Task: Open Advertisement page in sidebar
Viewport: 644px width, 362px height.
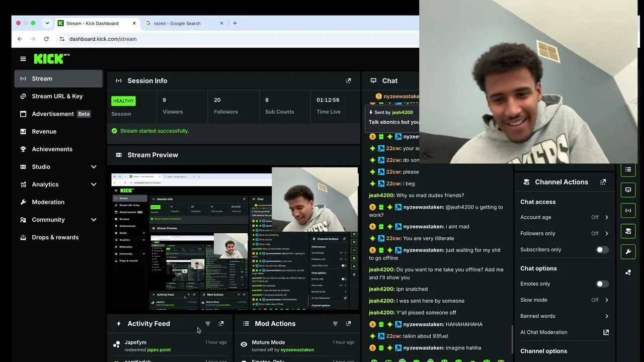Action: pos(58,114)
